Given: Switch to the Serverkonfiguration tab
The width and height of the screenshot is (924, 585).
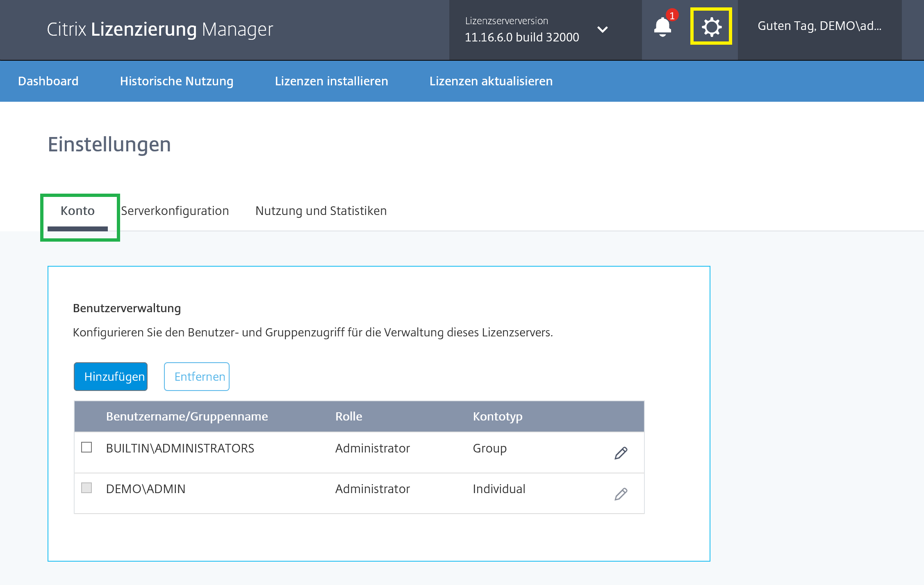Looking at the screenshot, I should [175, 211].
